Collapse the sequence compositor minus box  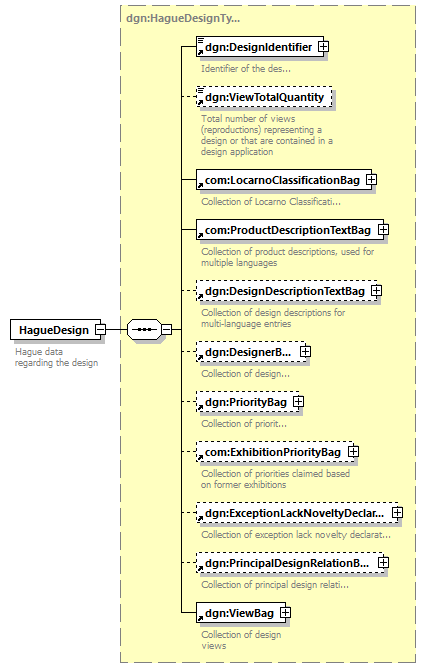[167, 329]
